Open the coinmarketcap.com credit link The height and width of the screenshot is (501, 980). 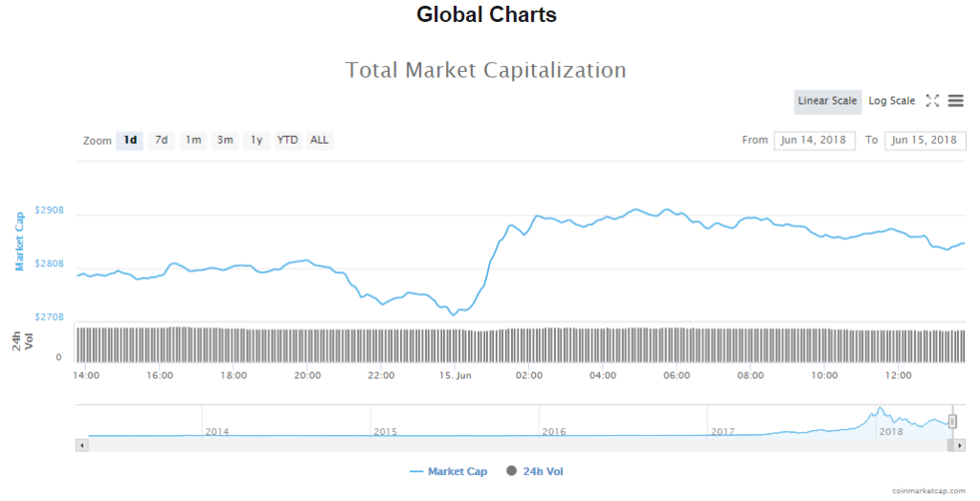[927, 490]
